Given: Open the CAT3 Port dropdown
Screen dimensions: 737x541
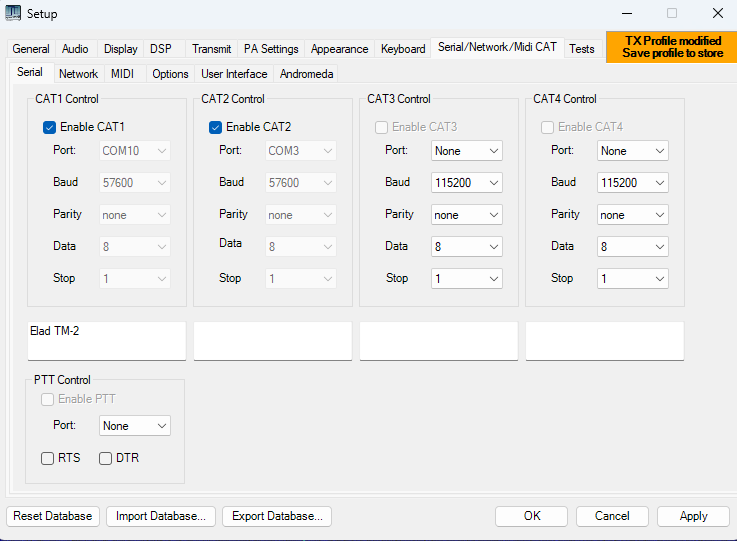Looking at the screenshot, I should tap(467, 151).
